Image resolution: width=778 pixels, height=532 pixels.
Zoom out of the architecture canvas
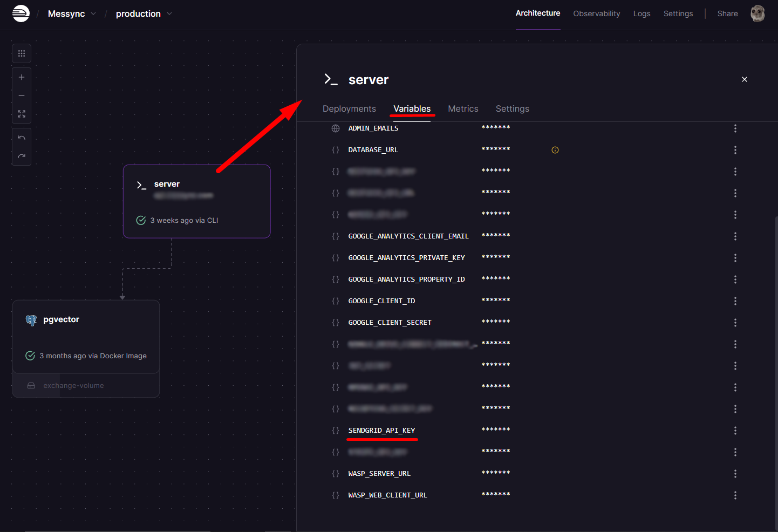pos(22,96)
